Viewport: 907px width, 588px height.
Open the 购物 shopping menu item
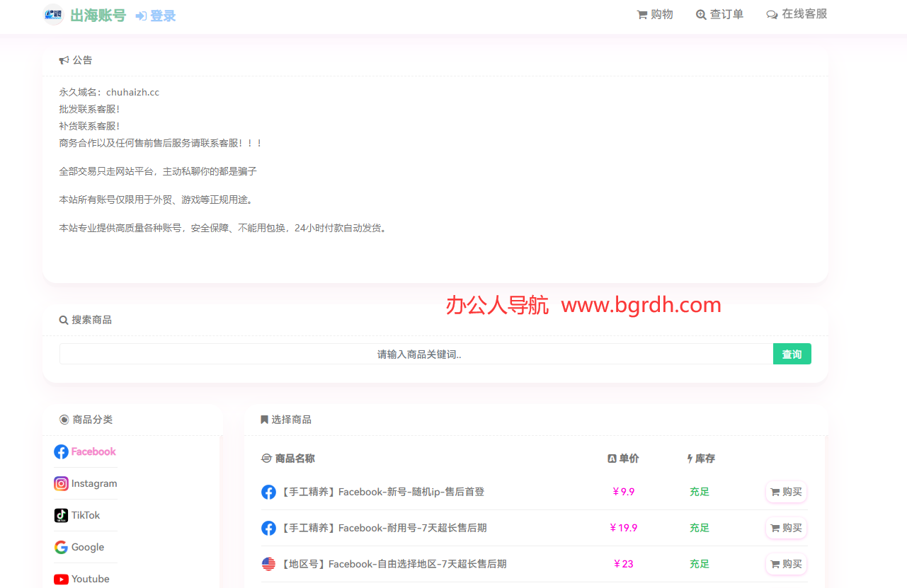(655, 14)
